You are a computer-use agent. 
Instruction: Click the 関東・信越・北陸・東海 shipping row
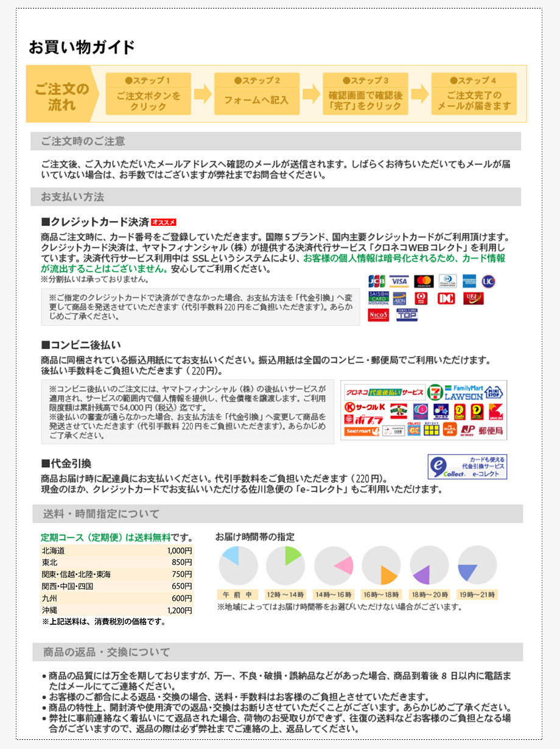click(x=117, y=574)
